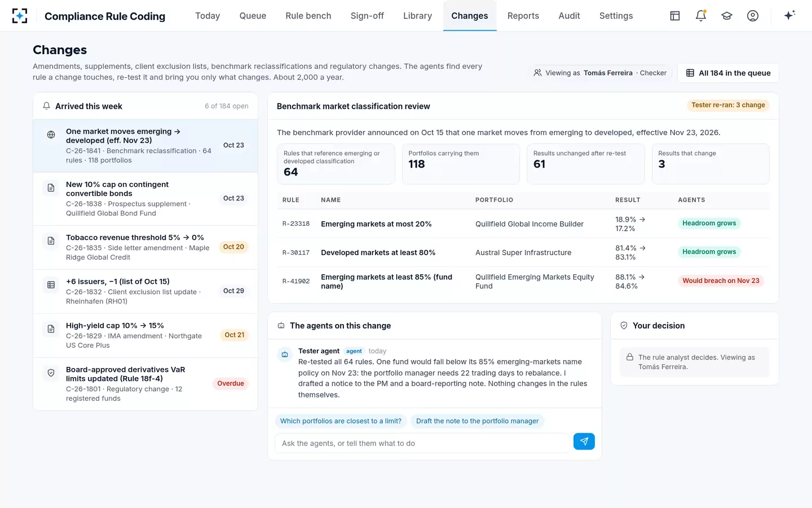Open the sparkle AI assistant icon
This screenshot has width=812, height=508.
pos(789,15)
